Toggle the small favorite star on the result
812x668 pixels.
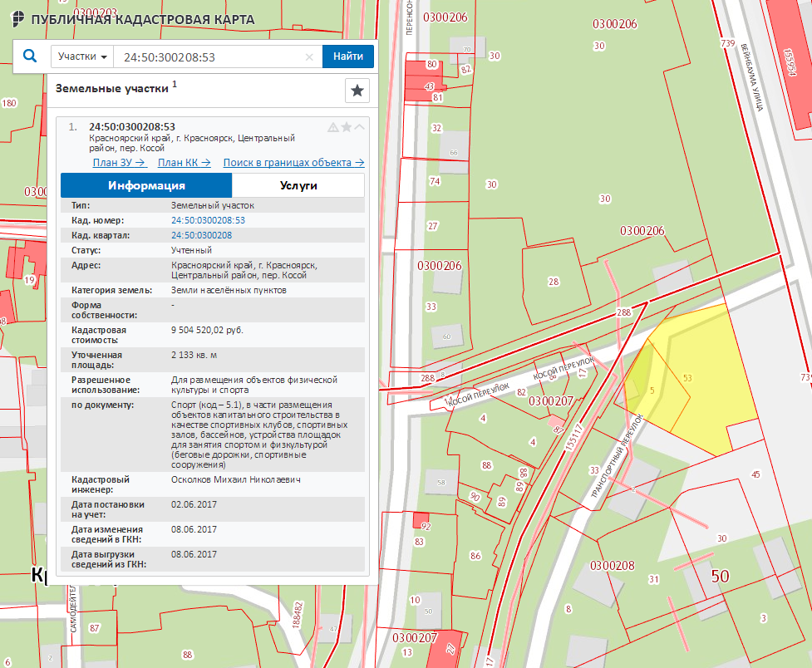(347, 127)
